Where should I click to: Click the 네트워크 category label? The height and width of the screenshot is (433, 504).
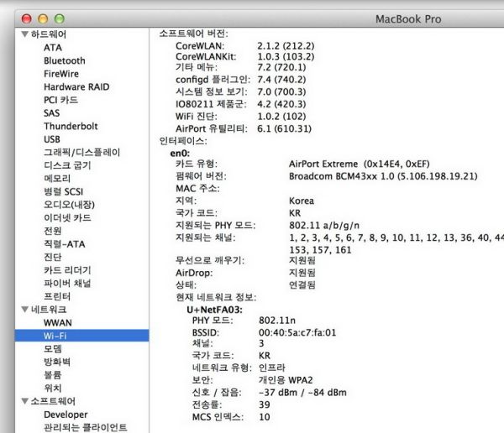[49, 310]
